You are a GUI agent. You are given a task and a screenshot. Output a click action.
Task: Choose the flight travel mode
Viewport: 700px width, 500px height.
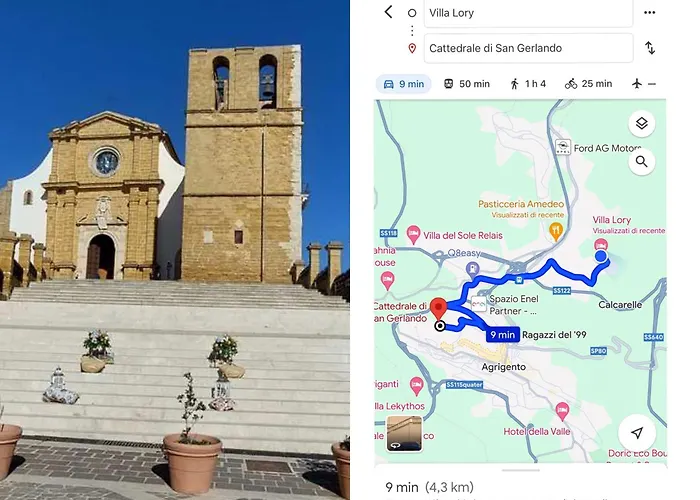pyautogui.click(x=643, y=84)
